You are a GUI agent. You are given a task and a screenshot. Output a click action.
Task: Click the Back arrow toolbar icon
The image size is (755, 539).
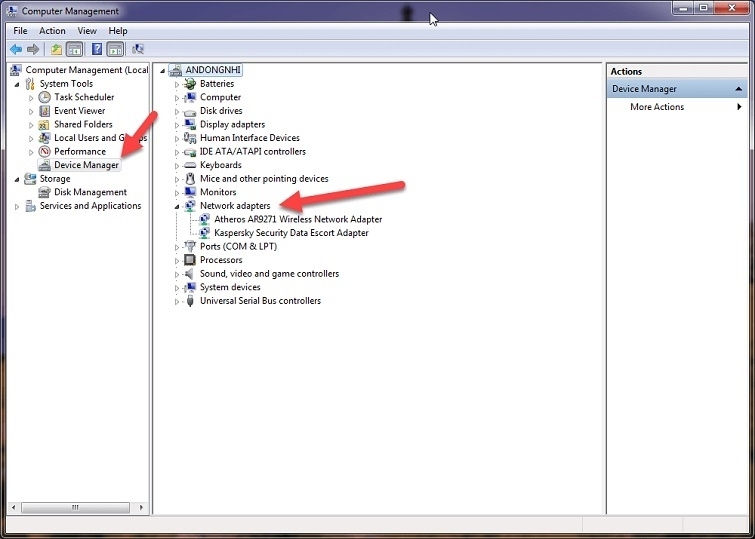(16, 49)
